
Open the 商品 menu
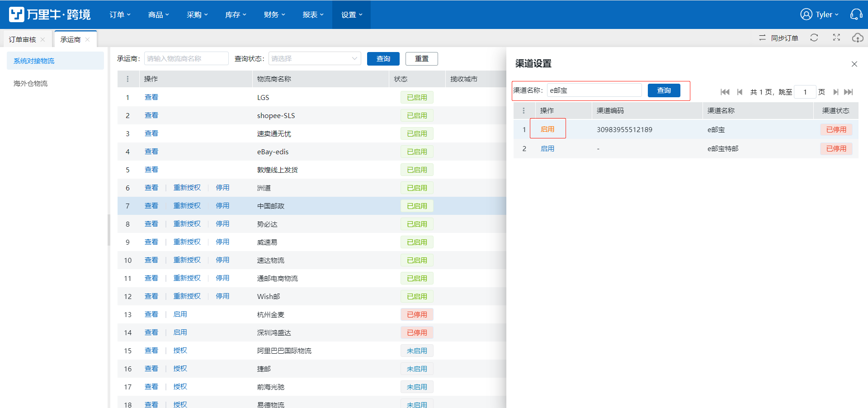pos(158,15)
